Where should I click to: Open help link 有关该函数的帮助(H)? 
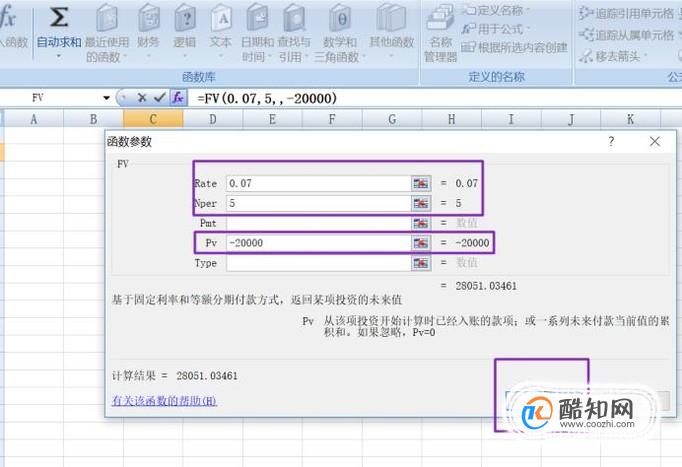(x=164, y=400)
